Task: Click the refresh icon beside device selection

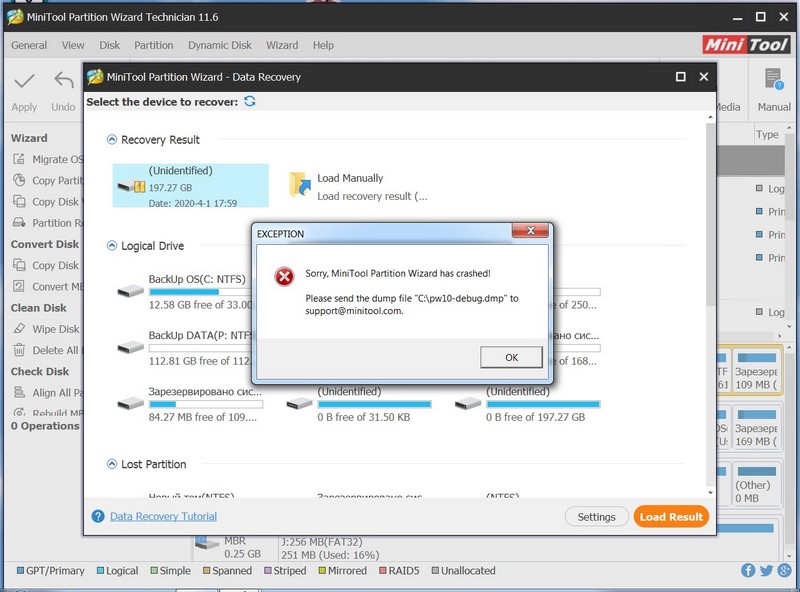Action: 250,102
